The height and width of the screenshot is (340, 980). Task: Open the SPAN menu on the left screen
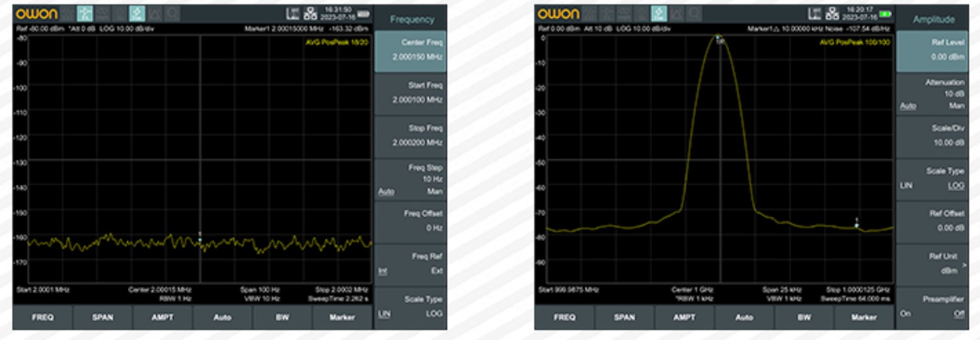[103, 318]
